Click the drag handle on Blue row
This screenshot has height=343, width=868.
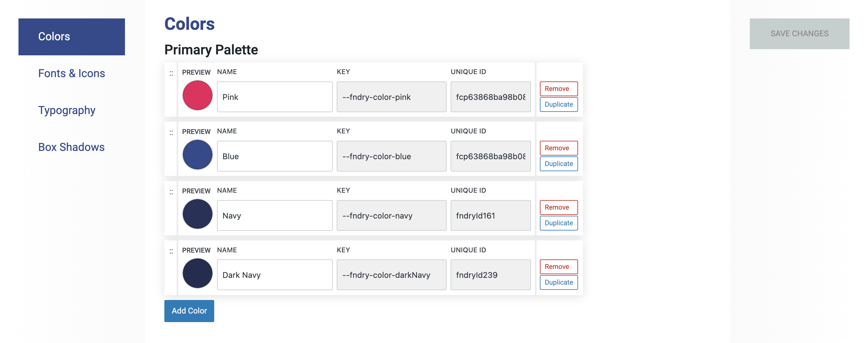click(171, 133)
